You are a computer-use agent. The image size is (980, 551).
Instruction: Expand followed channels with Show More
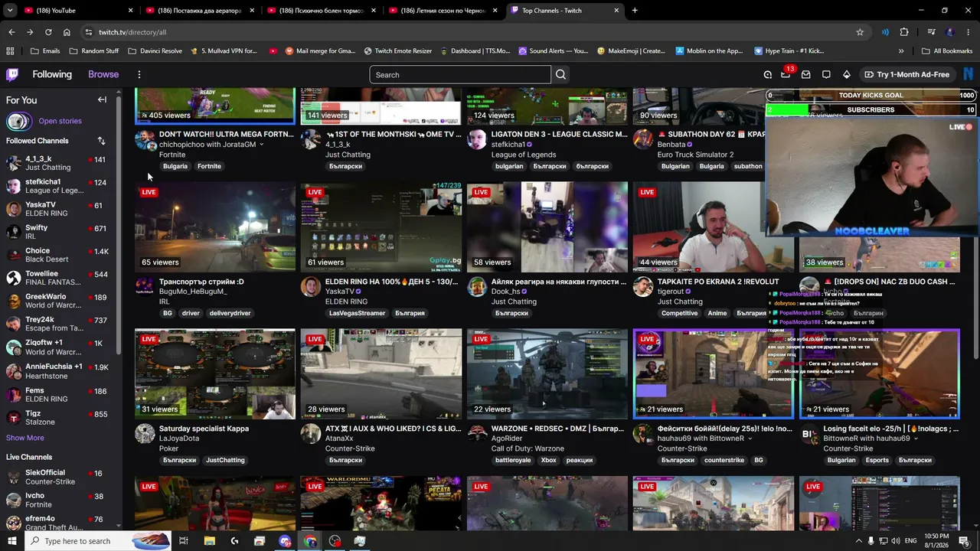point(25,438)
